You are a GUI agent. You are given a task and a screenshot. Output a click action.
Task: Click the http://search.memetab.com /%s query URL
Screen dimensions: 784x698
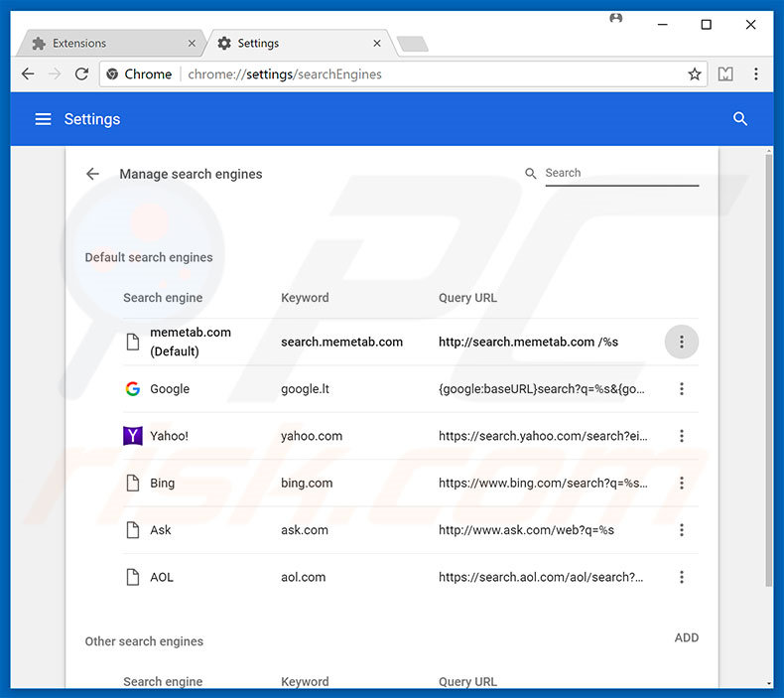[x=528, y=342]
